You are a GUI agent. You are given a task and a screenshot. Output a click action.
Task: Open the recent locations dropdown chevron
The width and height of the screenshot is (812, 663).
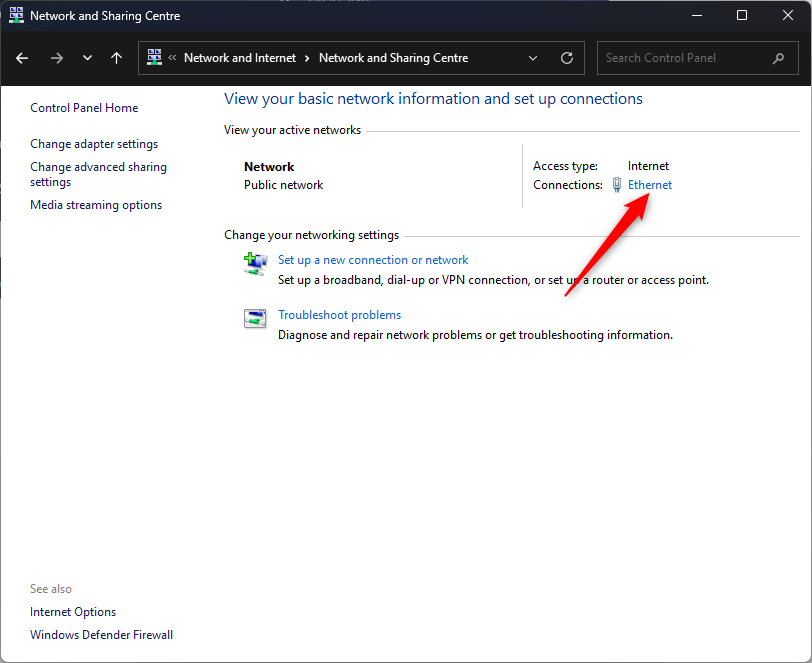[88, 58]
